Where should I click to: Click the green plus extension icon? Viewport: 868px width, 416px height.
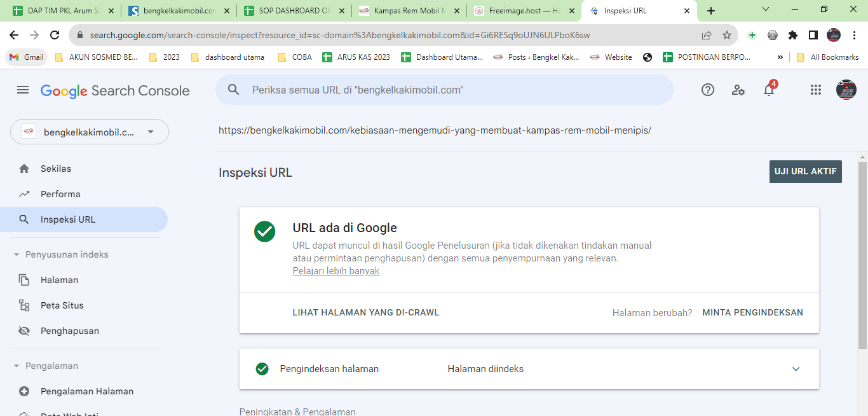752,35
